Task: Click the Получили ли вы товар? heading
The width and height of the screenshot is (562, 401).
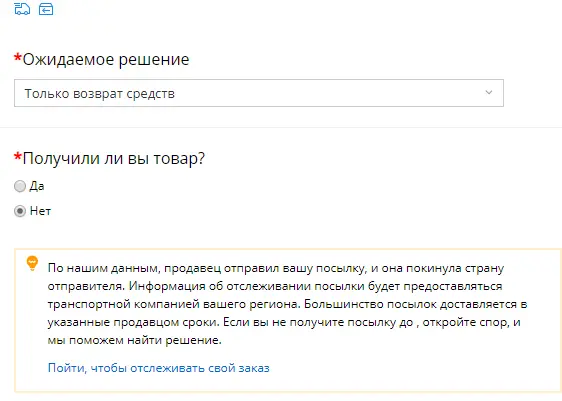Action: [x=114, y=158]
